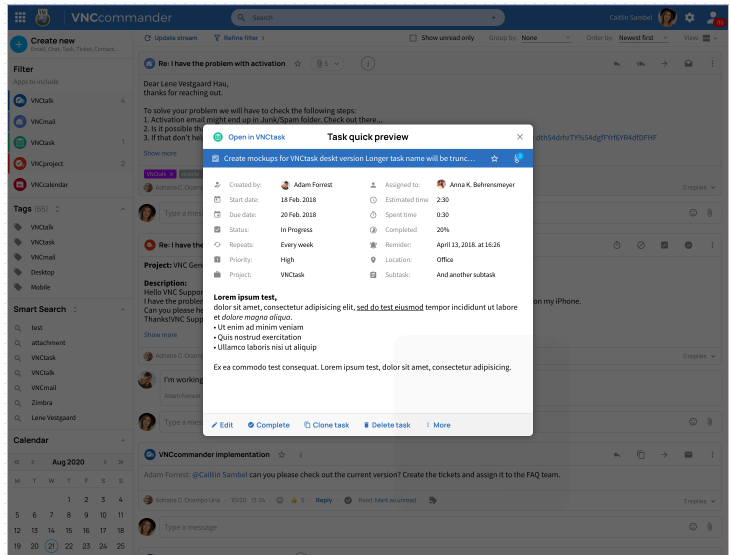Open search options dropdown arrow
The width and height of the screenshot is (731, 555).
click(x=493, y=18)
